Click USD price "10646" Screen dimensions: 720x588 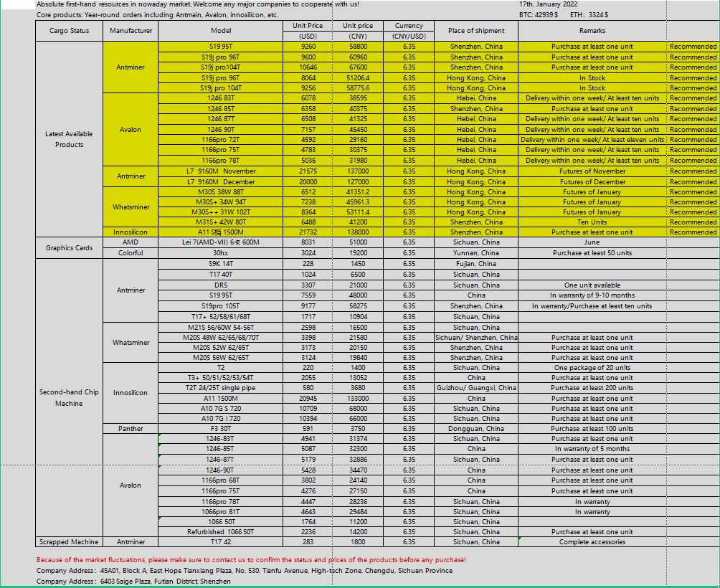pyautogui.click(x=308, y=67)
